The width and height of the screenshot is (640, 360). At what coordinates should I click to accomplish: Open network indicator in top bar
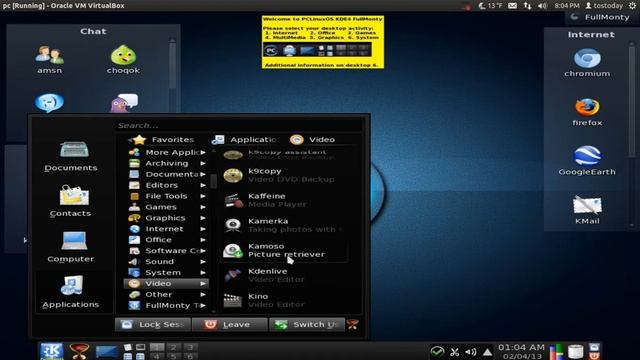pyautogui.click(x=527, y=6)
